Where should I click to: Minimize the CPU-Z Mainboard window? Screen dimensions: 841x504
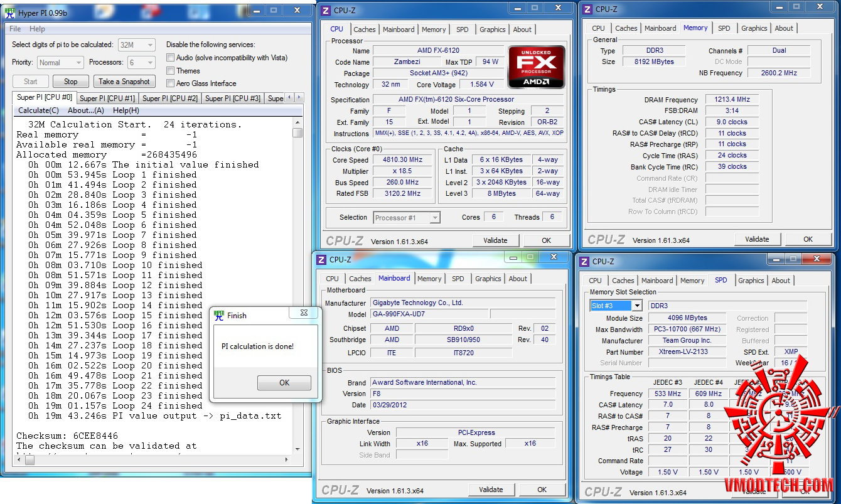click(x=512, y=257)
